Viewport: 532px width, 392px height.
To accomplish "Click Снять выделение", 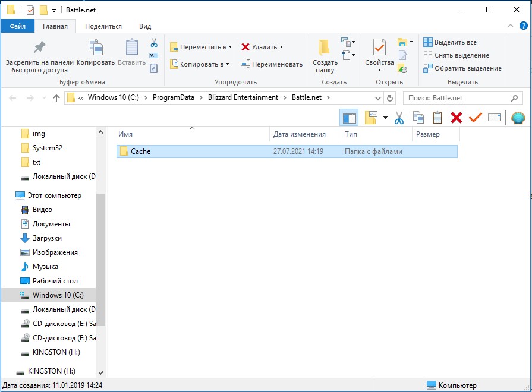I will coord(457,55).
